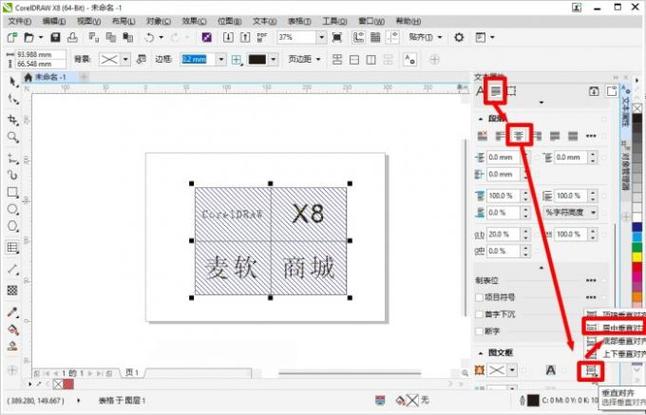Click the Import icon
This screenshot has height=415, width=646.
click(228, 38)
